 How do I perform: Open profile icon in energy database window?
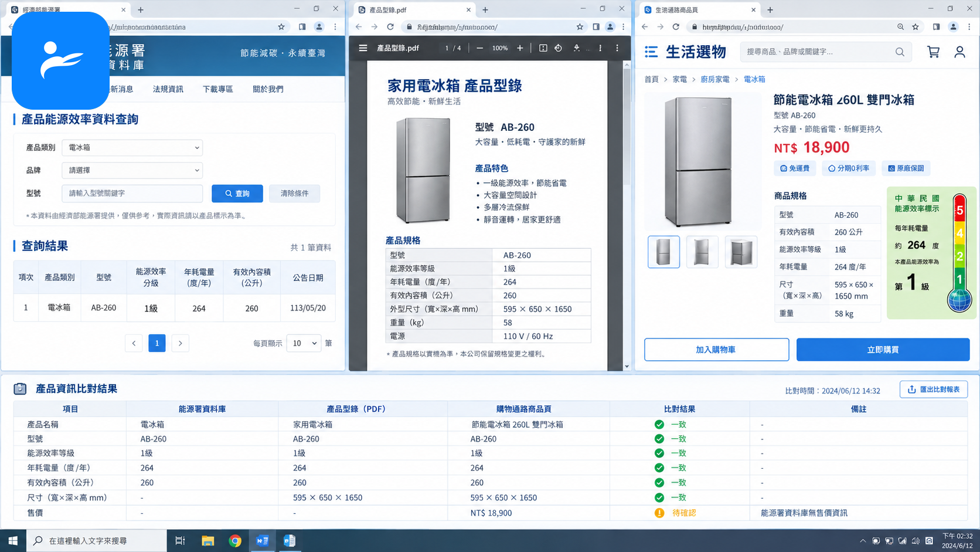point(319,27)
